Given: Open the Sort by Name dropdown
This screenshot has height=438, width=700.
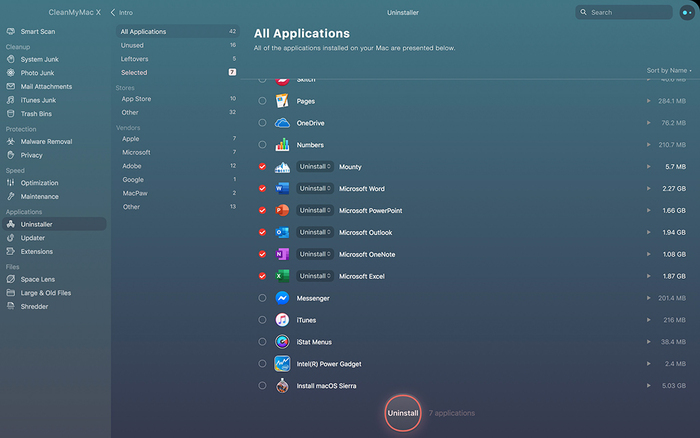Looking at the screenshot, I should pos(668,71).
